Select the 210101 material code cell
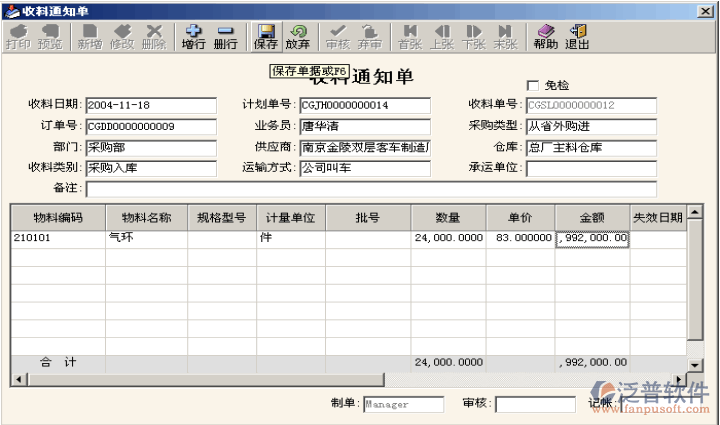This screenshot has height=425, width=720. 57,239
